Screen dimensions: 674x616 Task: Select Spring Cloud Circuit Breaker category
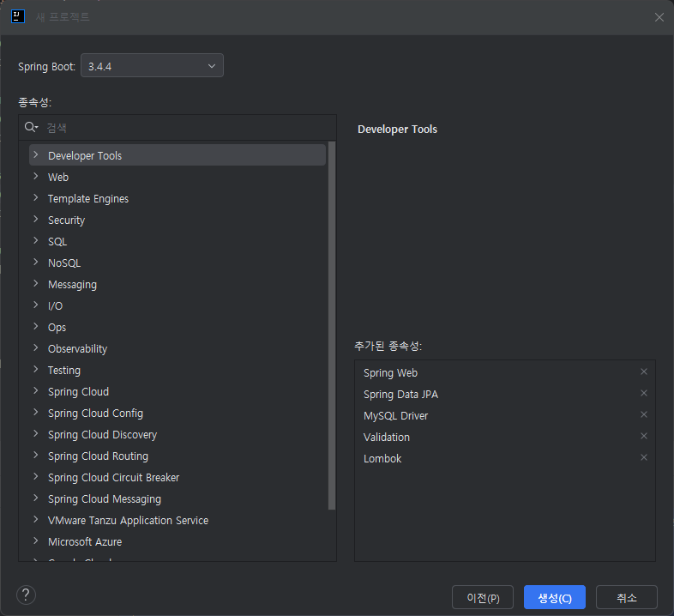point(113,478)
